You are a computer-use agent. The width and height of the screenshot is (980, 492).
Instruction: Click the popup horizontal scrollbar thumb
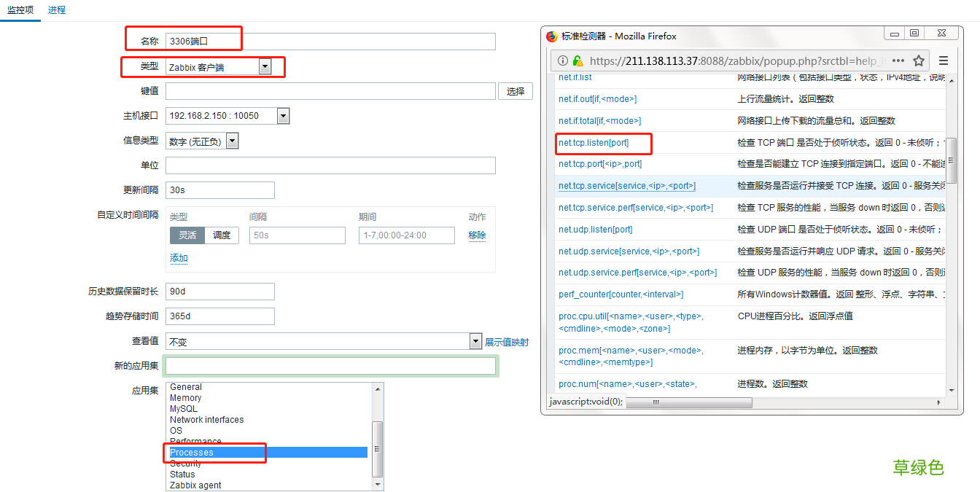[688, 402]
